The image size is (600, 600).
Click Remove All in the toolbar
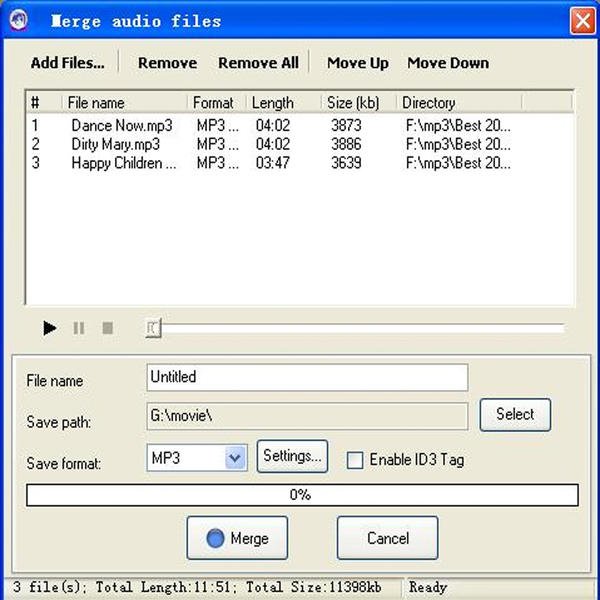tap(258, 63)
